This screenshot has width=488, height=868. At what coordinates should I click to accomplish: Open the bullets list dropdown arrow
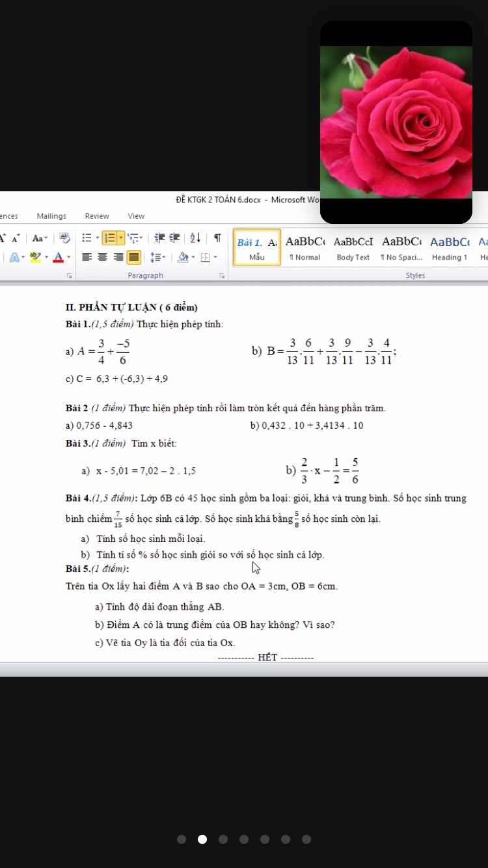pos(96,238)
